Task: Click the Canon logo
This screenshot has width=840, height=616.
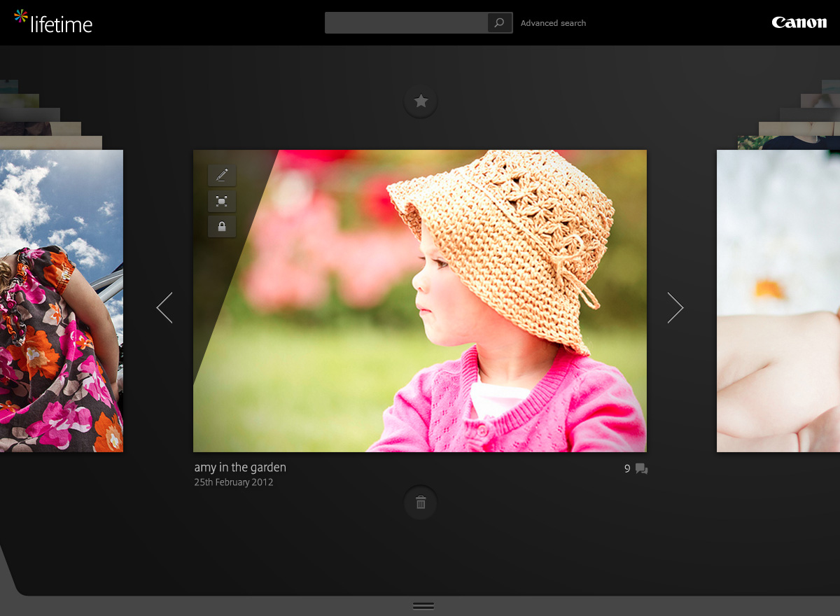Action: (799, 22)
